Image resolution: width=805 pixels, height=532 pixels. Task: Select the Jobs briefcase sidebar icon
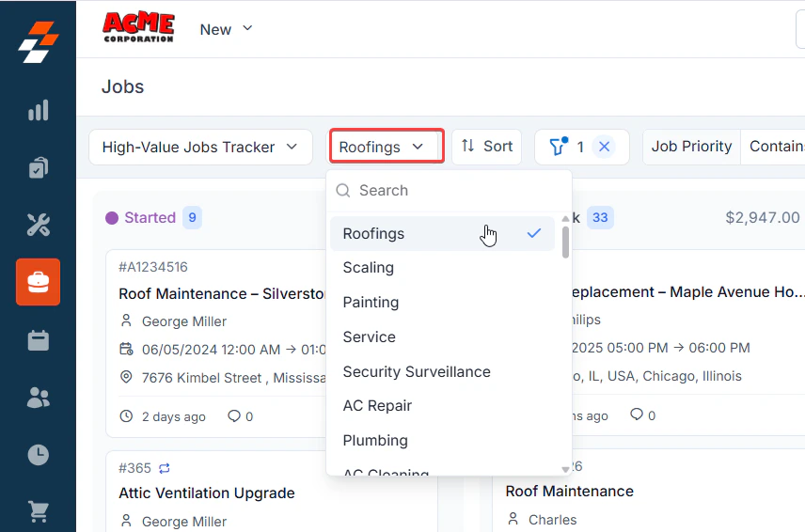(38, 282)
